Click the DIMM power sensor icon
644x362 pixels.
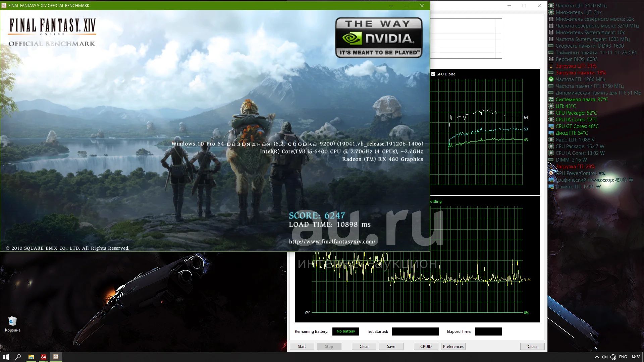pos(551,160)
